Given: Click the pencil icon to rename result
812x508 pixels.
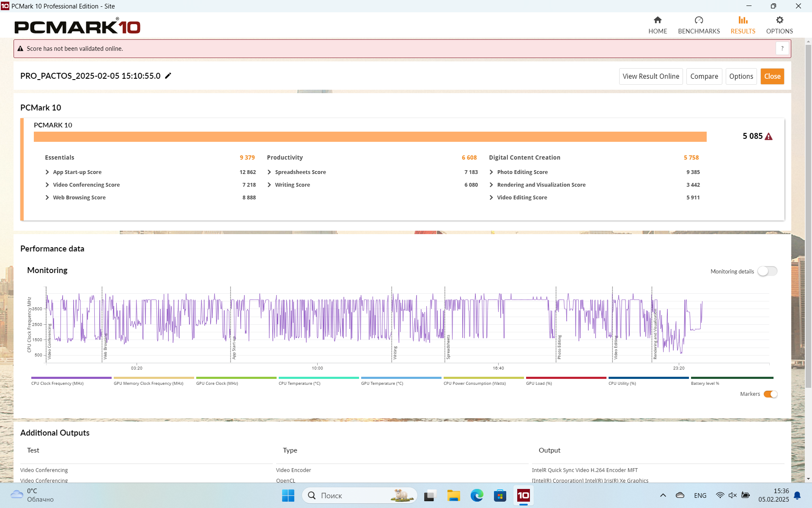Looking at the screenshot, I should 168,76.
